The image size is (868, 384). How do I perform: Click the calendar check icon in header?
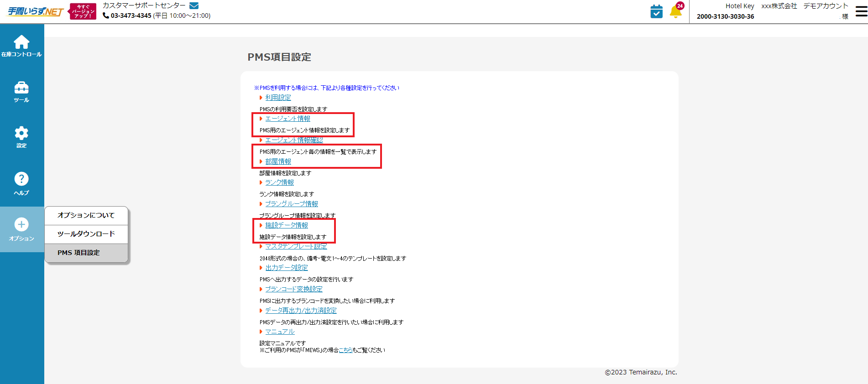(x=656, y=11)
